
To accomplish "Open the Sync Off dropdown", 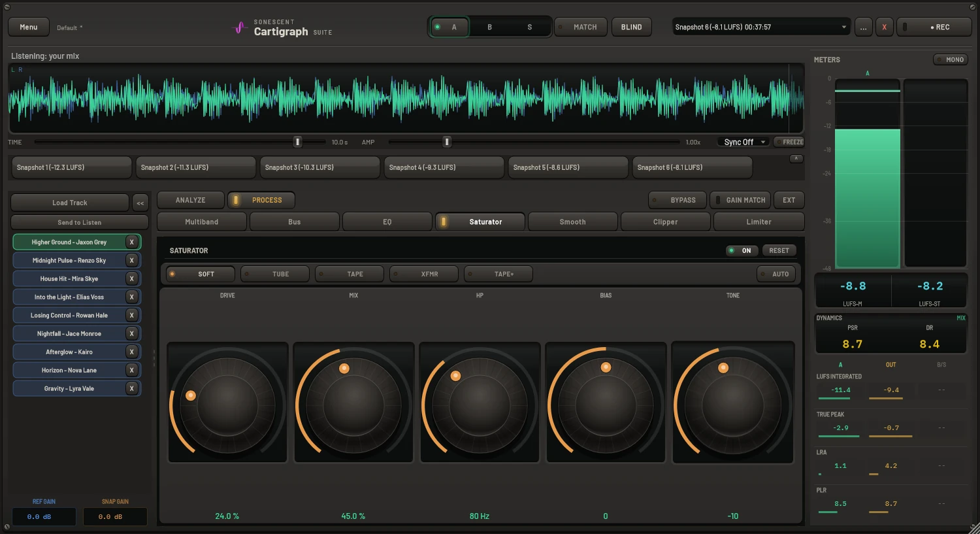I will coord(743,142).
